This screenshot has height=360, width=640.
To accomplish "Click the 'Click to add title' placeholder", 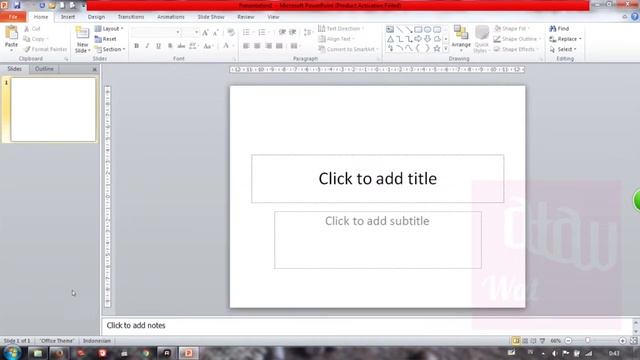I will (x=378, y=178).
